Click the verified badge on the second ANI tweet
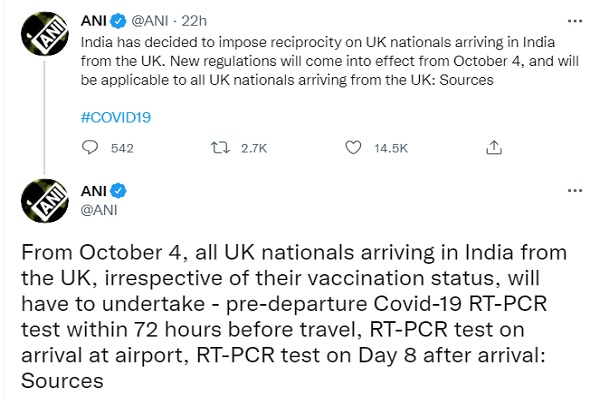 click(x=118, y=190)
